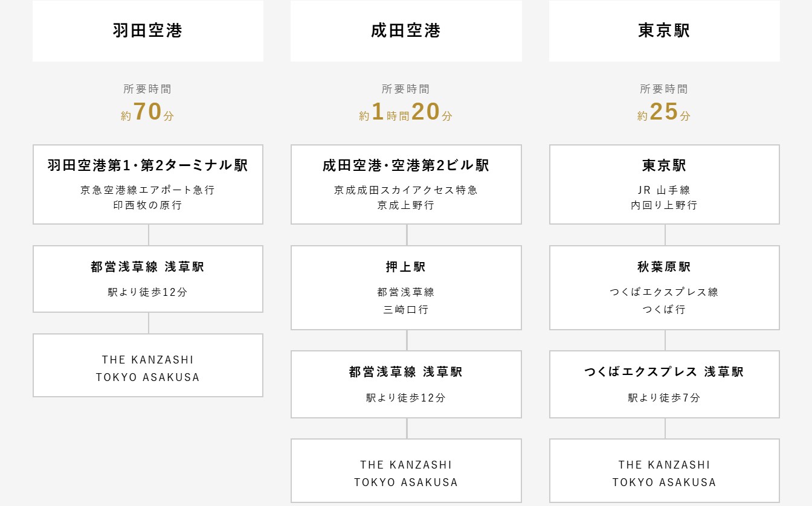Click the 東京駅 JR 山手線 box
Viewport: 812px width, 506px height.
(664, 184)
